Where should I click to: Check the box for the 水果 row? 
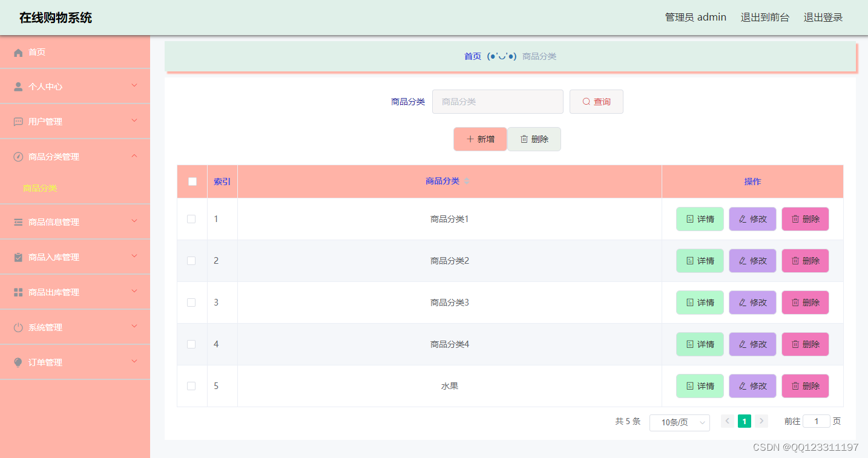click(191, 386)
